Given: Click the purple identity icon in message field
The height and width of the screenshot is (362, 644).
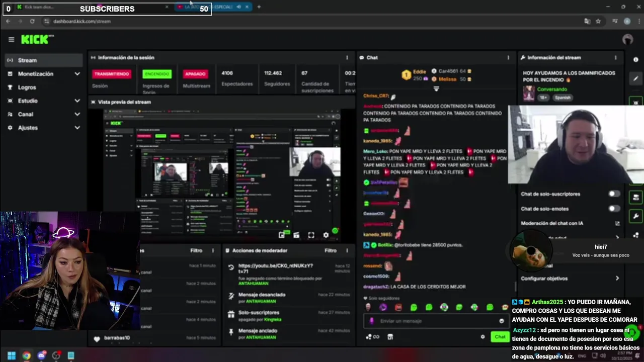Looking at the screenshot, I should click(x=372, y=321).
